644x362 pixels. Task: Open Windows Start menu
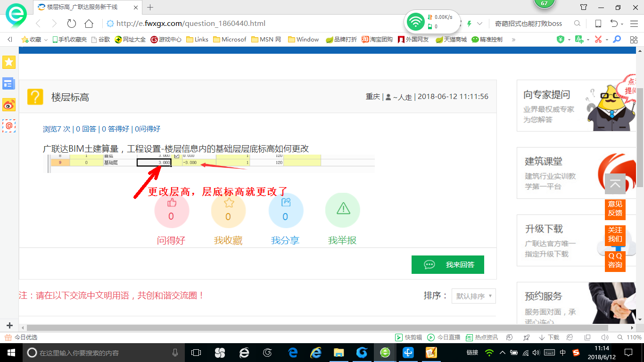click(10, 353)
